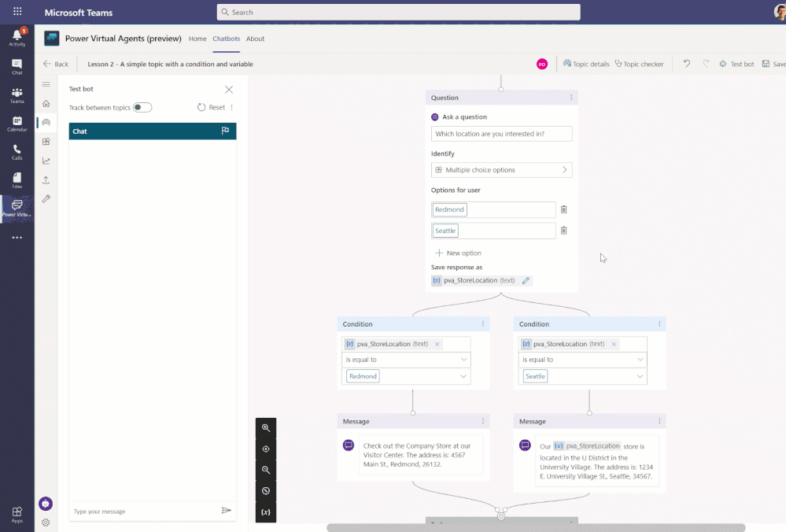Expand Multiple choice options under Identify

tap(501, 170)
